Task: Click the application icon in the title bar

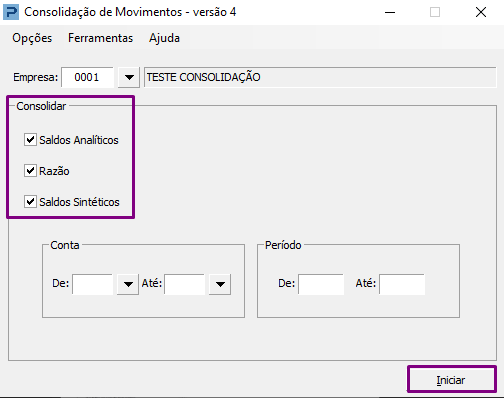Action: pos(11,12)
